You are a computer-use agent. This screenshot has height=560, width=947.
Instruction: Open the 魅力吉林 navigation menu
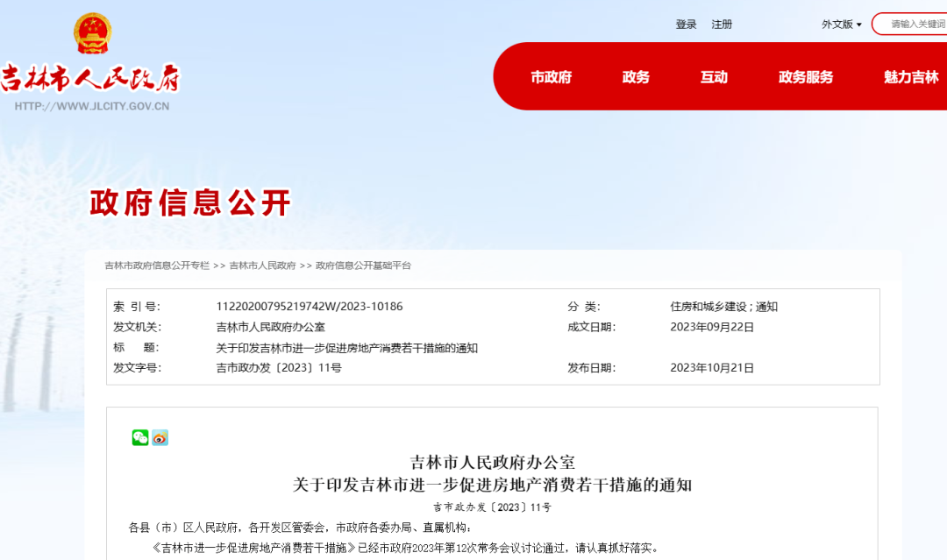pos(911,77)
